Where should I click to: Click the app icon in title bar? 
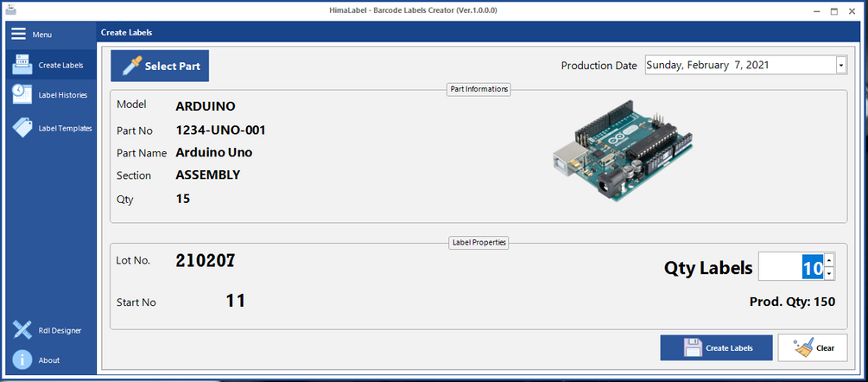pos(10,10)
